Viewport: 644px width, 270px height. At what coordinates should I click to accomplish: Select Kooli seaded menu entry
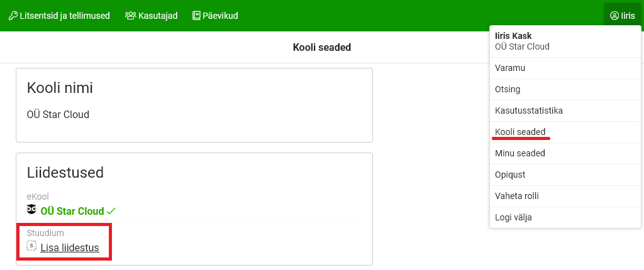pos(520,132)
